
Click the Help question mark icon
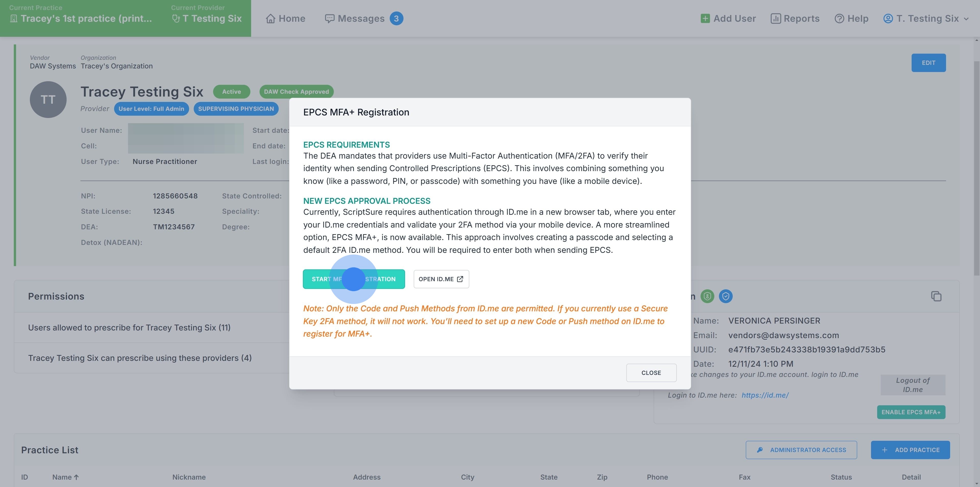[839, 19]
